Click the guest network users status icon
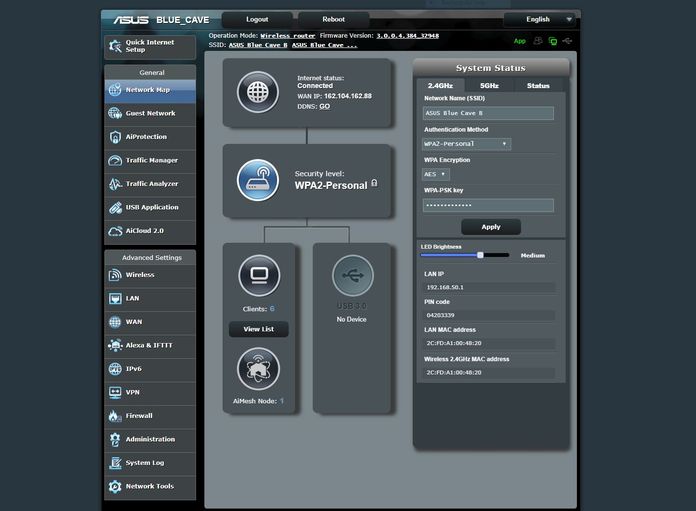Viewport: 696px width, 511px height. click(x=538, y=41)
